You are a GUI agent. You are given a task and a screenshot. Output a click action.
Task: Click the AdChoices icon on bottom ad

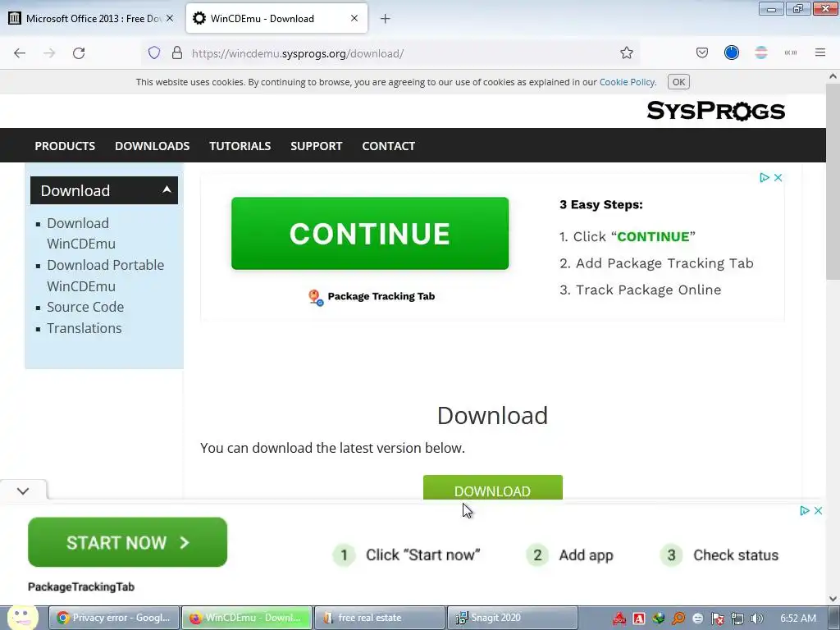[804, 510]
